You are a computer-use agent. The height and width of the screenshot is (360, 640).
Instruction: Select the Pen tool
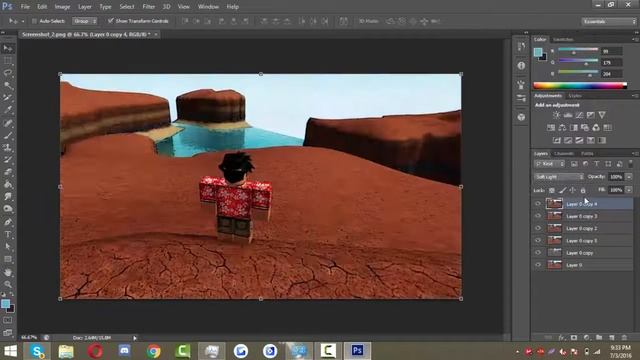pos(8,222)
